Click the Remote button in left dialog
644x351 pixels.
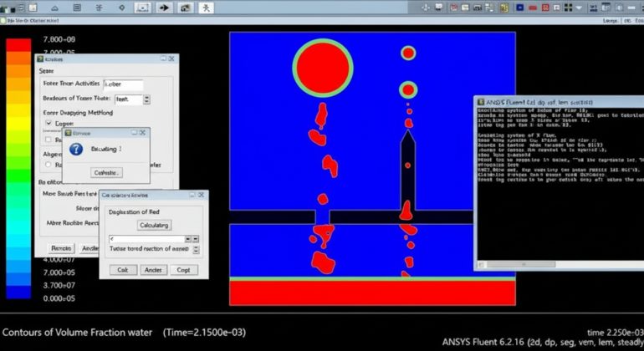click(60, 248)
